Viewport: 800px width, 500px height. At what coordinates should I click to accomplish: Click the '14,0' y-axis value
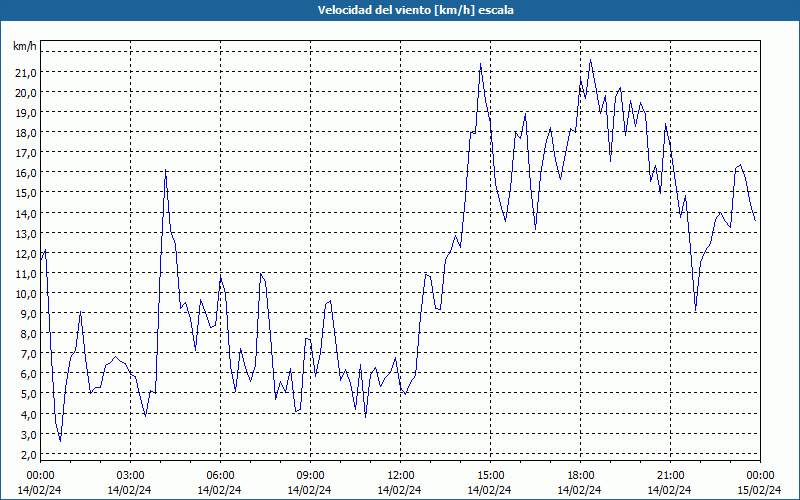click(x=26, y=213)
